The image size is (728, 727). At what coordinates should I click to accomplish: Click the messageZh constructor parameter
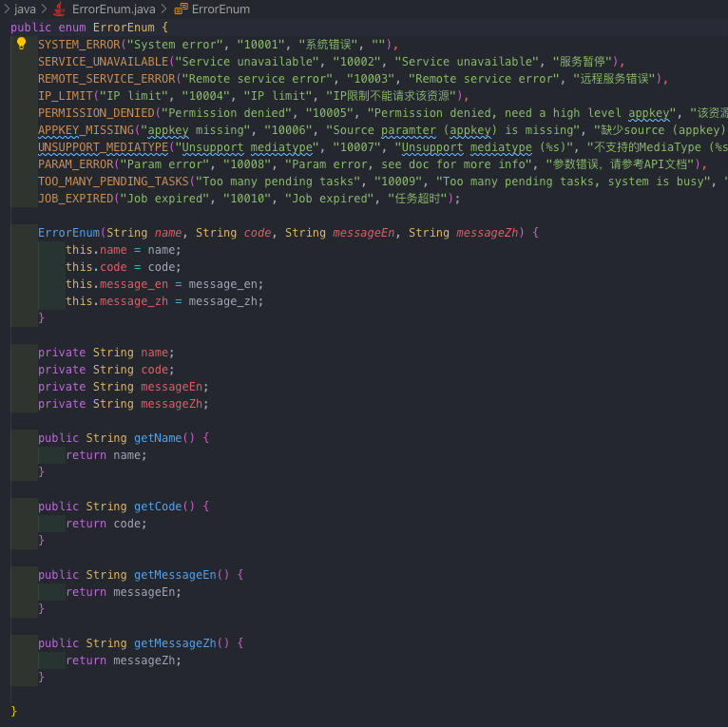[487, 233]
